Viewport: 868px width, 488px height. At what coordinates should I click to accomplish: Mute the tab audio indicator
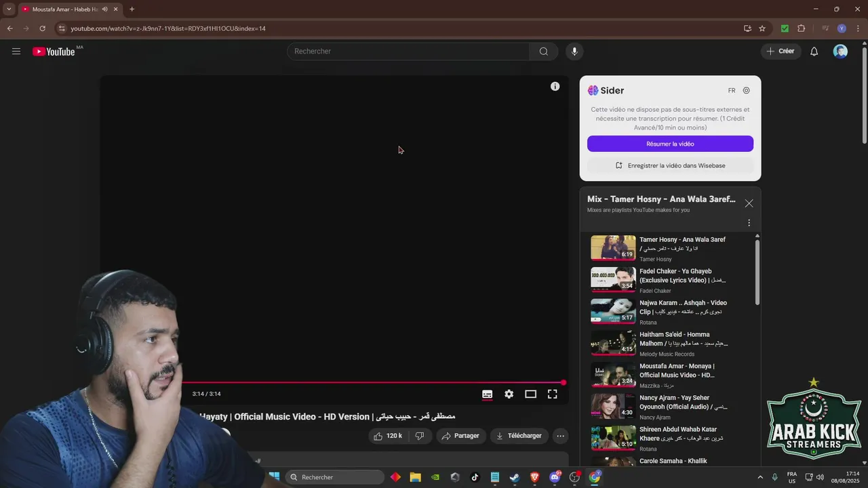[104, 9]
